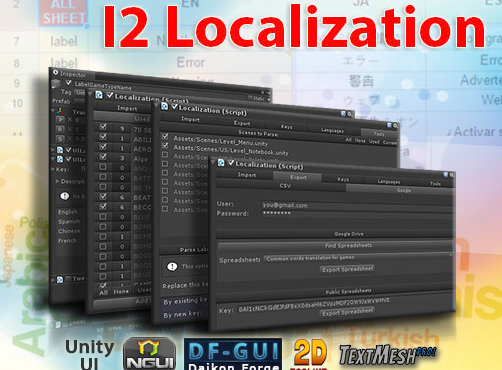Click 'All' in Scenes to Parse header
This screenshot has width=502, height=370.
(x=348, y=140)
